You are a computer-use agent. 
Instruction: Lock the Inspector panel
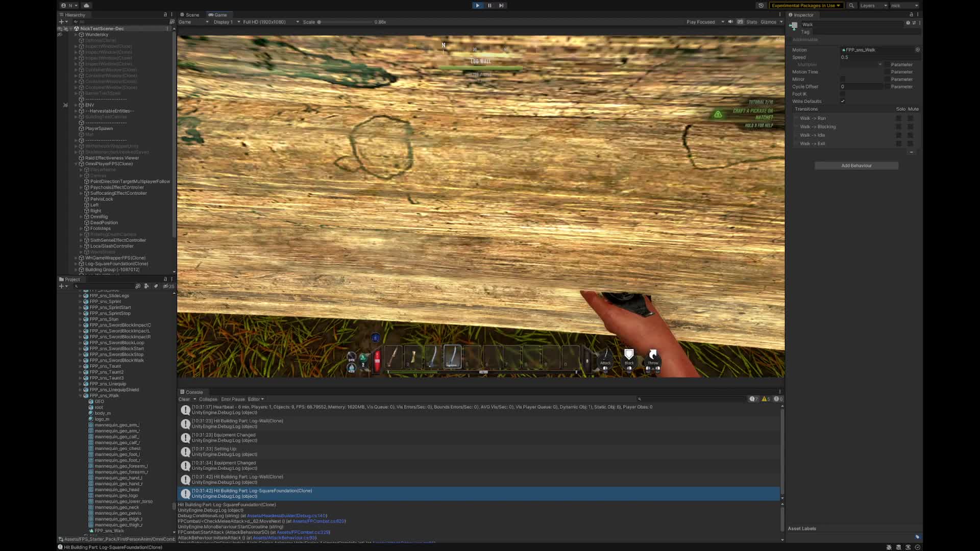pos(911,15)
